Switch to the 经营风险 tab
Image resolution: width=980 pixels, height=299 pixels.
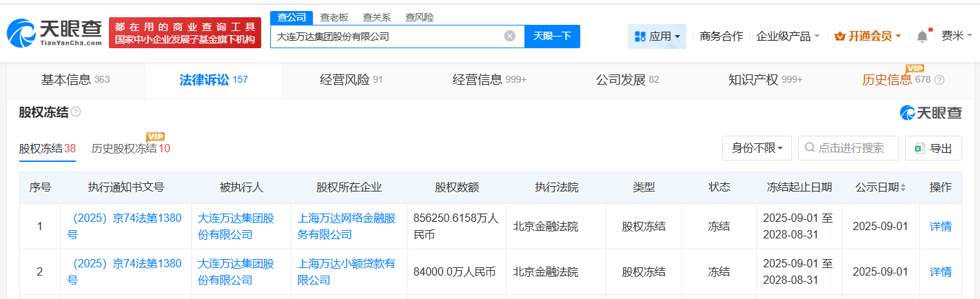tap(351, 80)
